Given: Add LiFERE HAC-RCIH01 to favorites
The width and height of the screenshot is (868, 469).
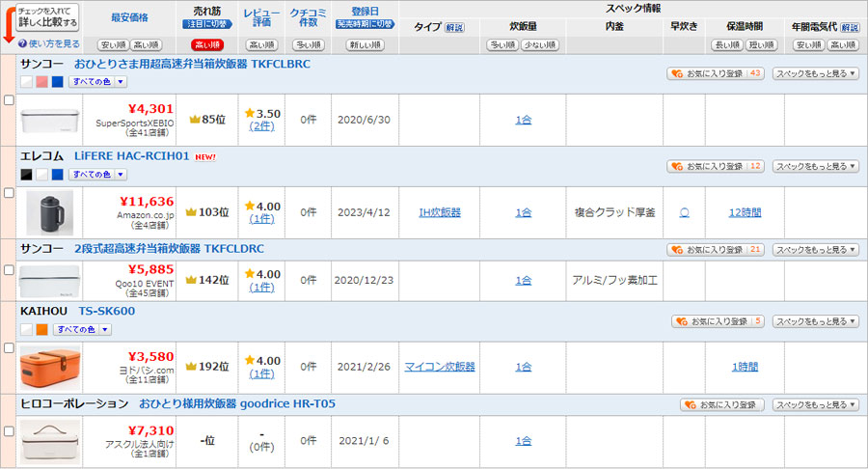Looking at the screenshot, I should [716, 166].
